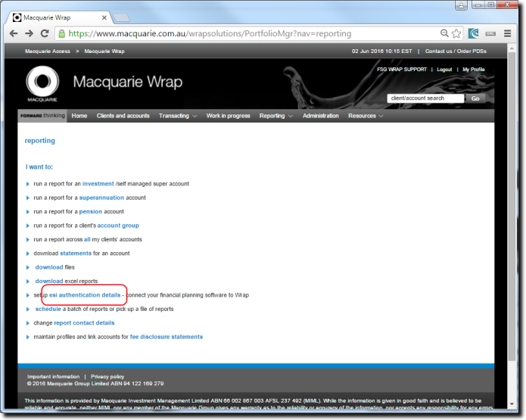Click the teal swirl extension icon

[474, 33]
